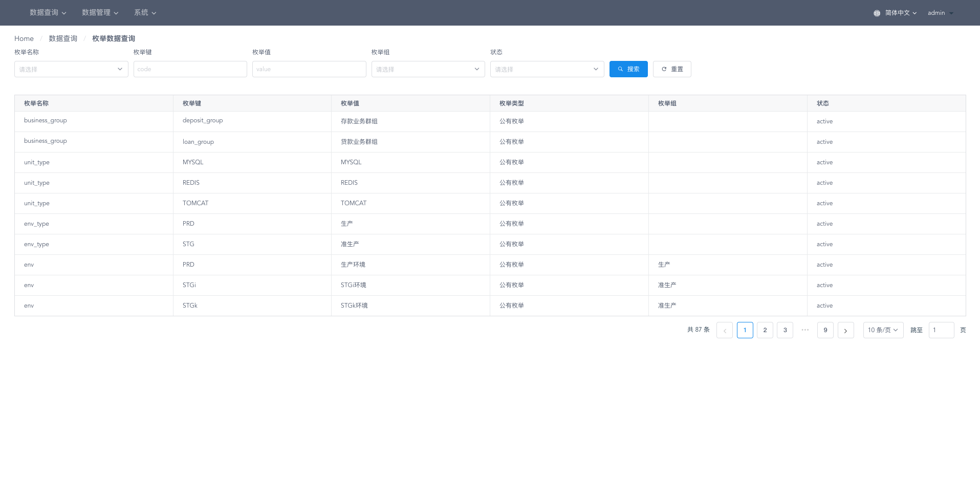Click the 跳至 page number input
Image resolution: width=980 pixels, height=499 pixels.
tap(942, 330)
